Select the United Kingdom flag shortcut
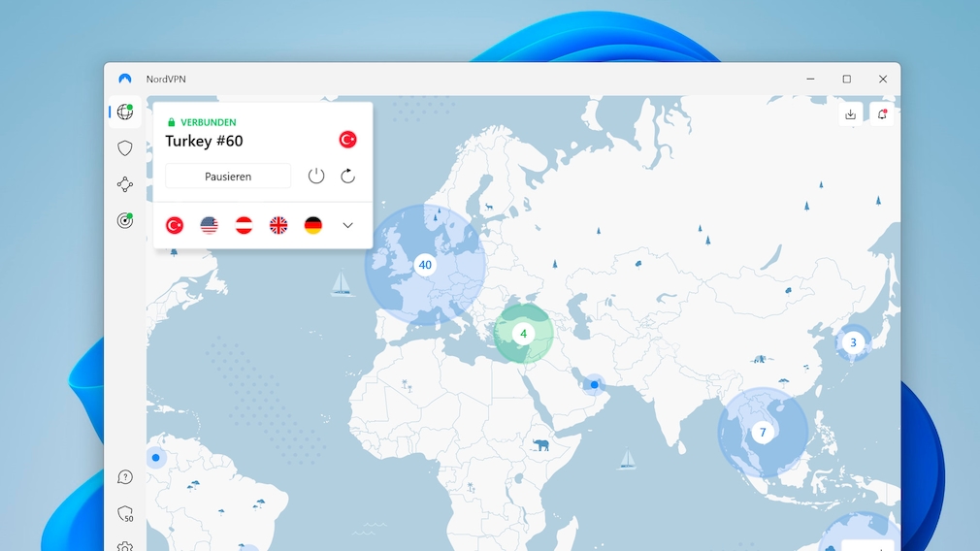This screenshot has height=551, width=980. (278, 225)
